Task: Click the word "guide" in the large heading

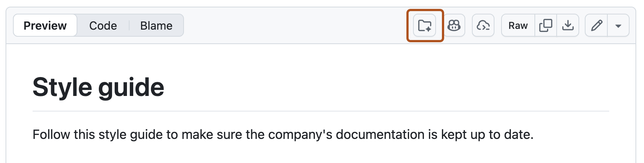Action: tap(131, 87)
